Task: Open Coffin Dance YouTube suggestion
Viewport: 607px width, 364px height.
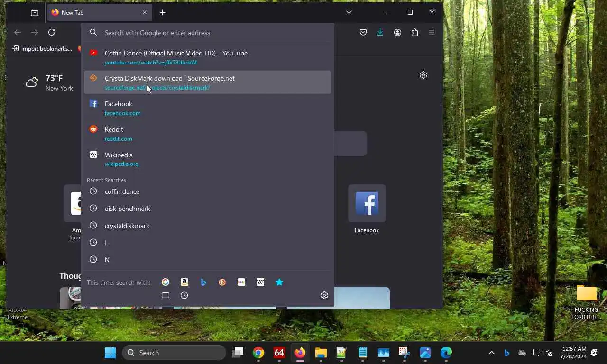Action: tap(207, 57)
